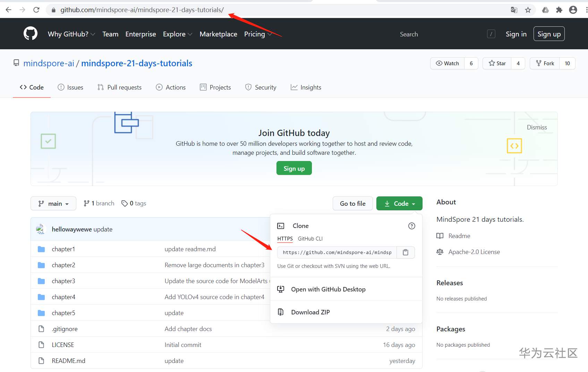The width and height of the screenshot is (588, 372).
Task: Click the site lock icon in the address bar
Action: pos(53,10)
